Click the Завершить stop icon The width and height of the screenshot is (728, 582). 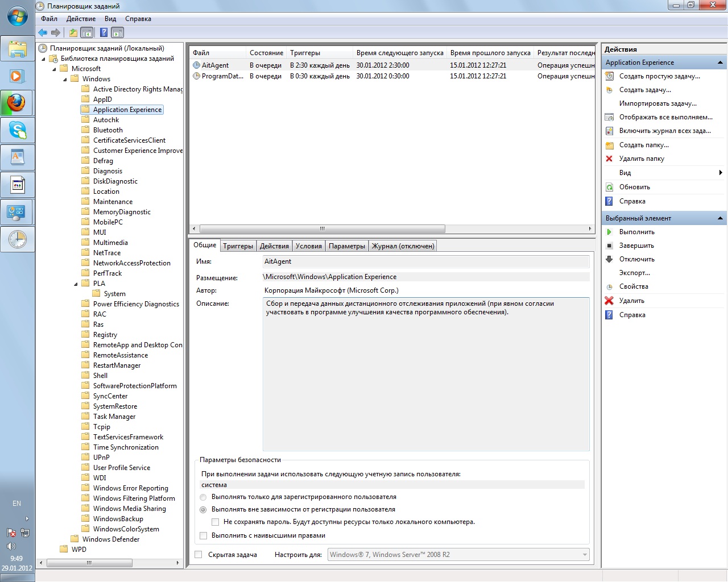click(x=609, y=246)
